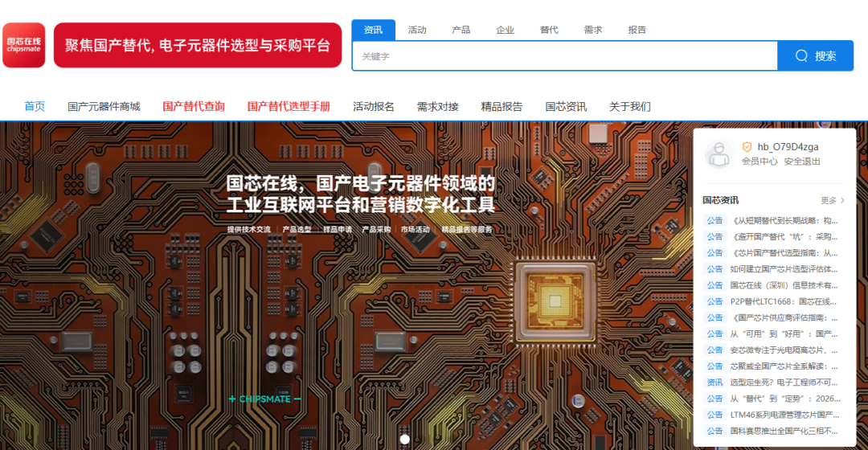Click the username hb_O79D4zga
This screenshot has height=450, width=868.
(x=788, y=147)
